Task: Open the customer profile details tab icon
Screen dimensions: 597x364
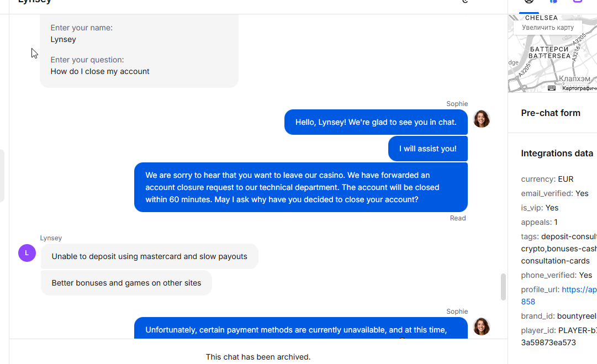Action: pyautogui.click(x=529, y=2)
